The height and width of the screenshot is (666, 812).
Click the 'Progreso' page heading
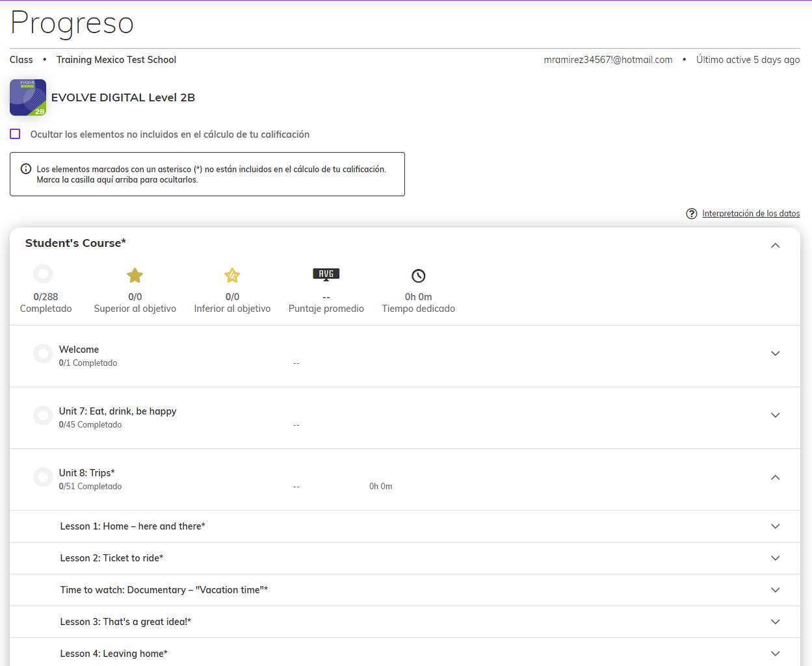click(x=72, y=23)
